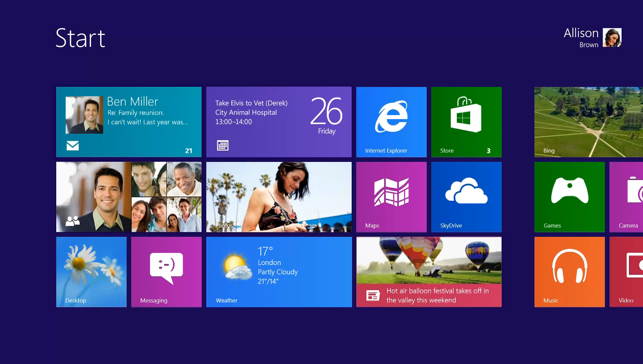The width and height of the screenshot is (643, 364).
Task: Click Allison Brown's profile picture
Action: pos(612,37)
